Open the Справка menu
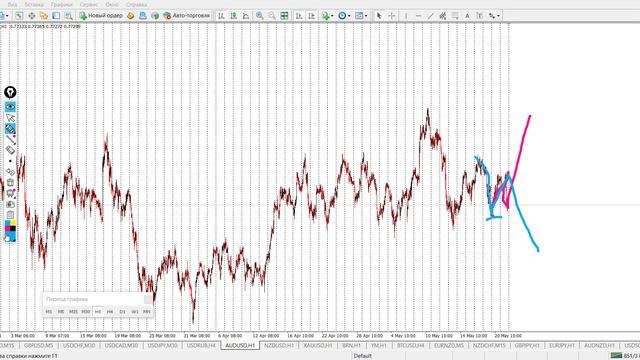640x360 pixels. [x=136, y=4]
